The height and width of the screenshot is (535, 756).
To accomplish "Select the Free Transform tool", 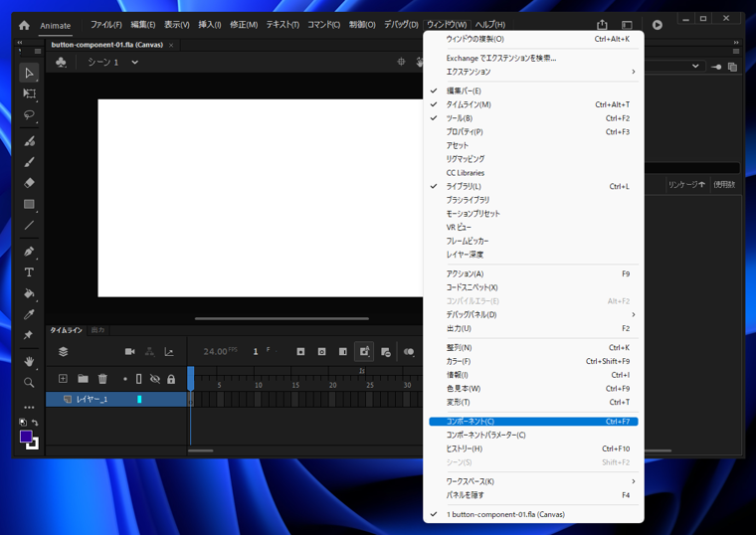I will click(29, 93).
